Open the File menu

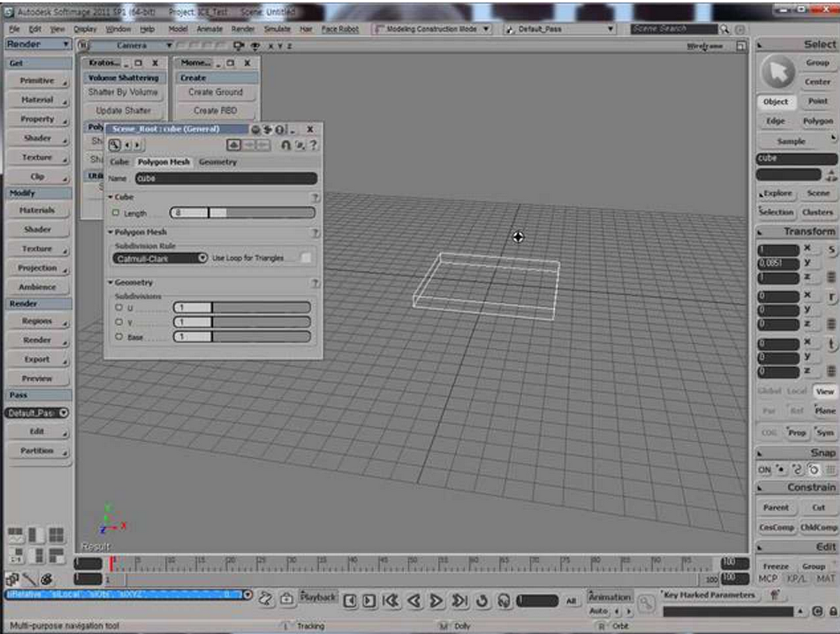tap(14, 29)
